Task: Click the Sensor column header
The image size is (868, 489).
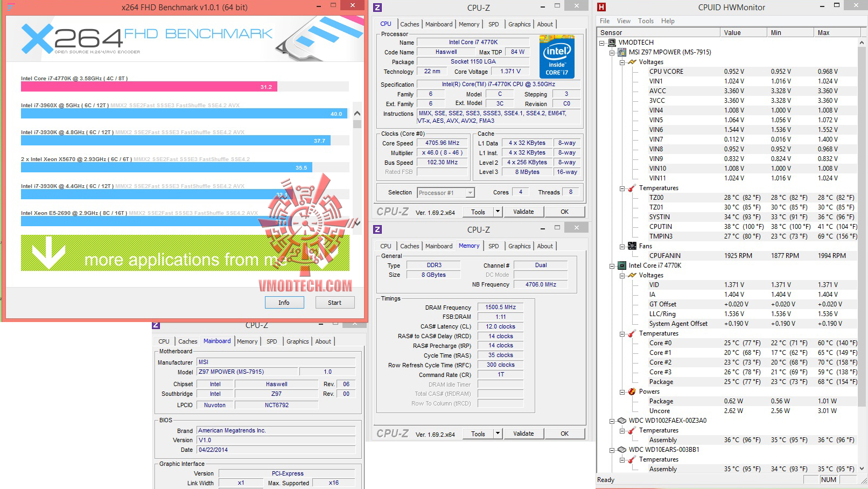Action: click(x=659, y=32)
